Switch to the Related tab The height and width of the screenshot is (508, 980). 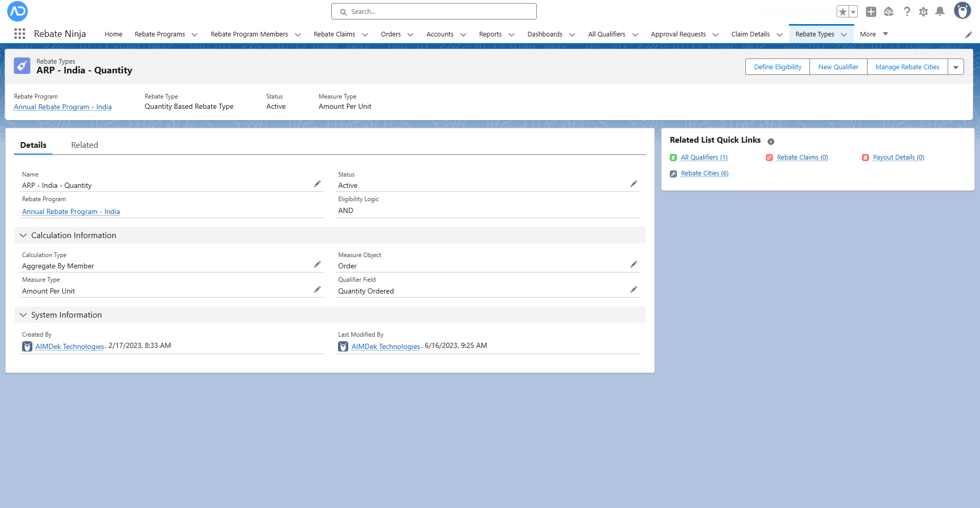coord(84,145)
